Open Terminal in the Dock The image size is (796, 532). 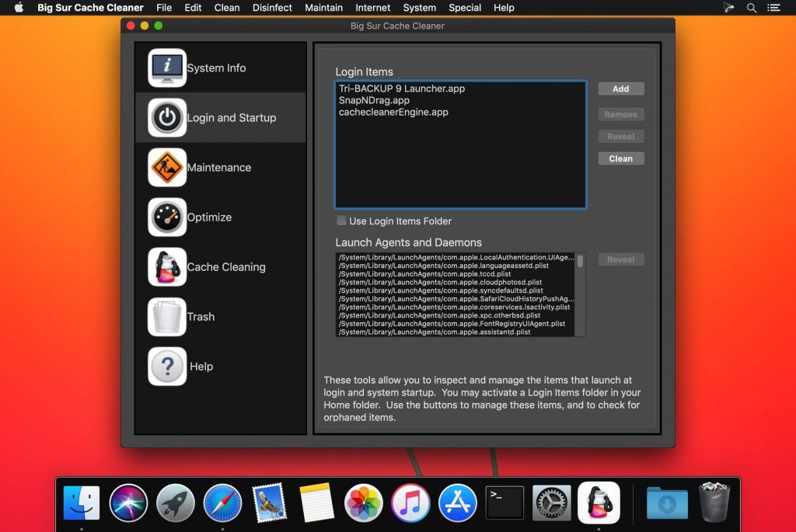(504, 503)
